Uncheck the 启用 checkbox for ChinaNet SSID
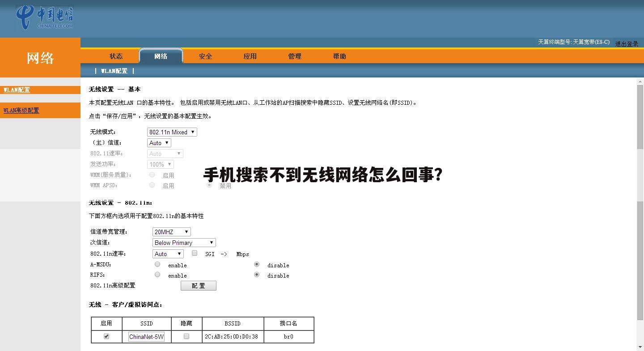The height and width of the screenshot is (351, 644). coord(106,336)
